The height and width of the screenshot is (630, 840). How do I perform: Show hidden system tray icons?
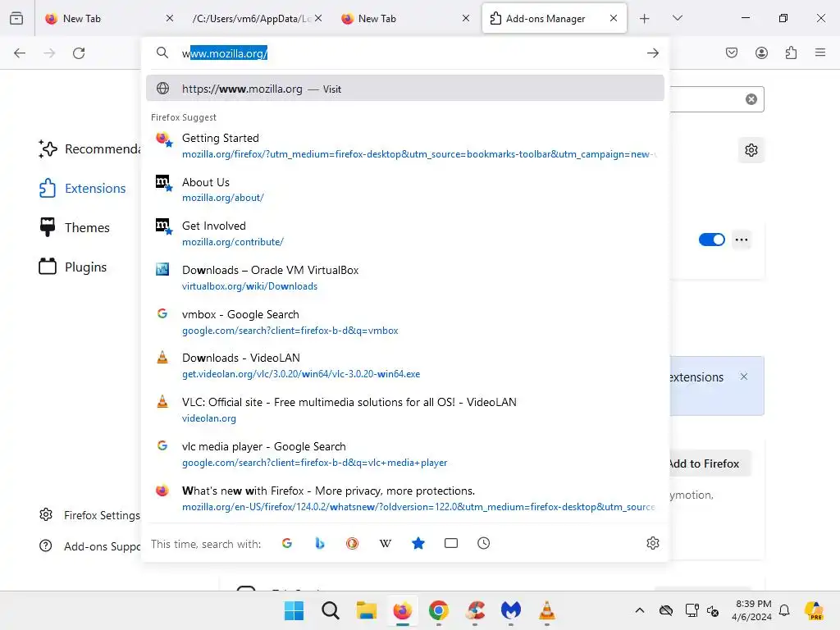point(639,610)
